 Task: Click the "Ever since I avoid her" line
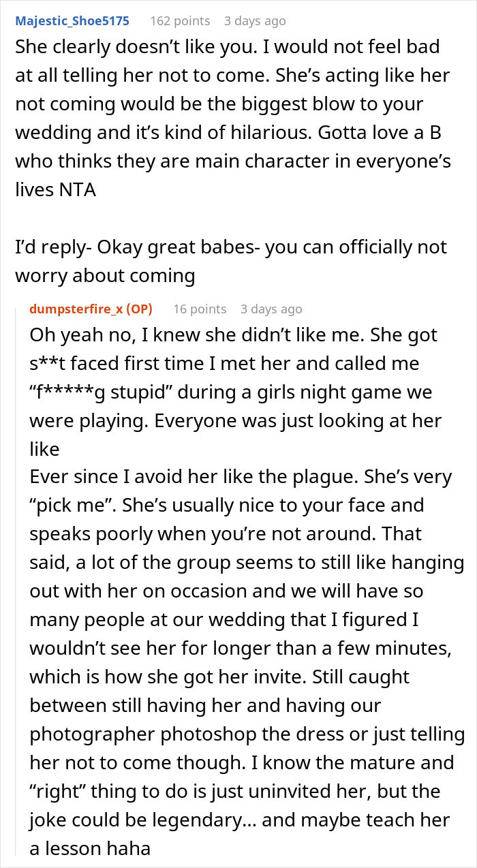pos(241,477)
